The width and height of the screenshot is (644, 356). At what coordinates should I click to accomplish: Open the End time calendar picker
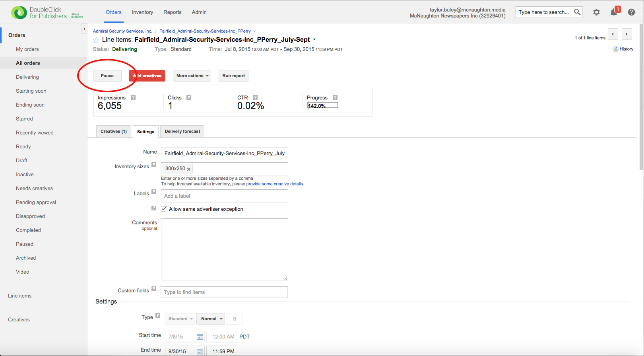tap(200, 351)
